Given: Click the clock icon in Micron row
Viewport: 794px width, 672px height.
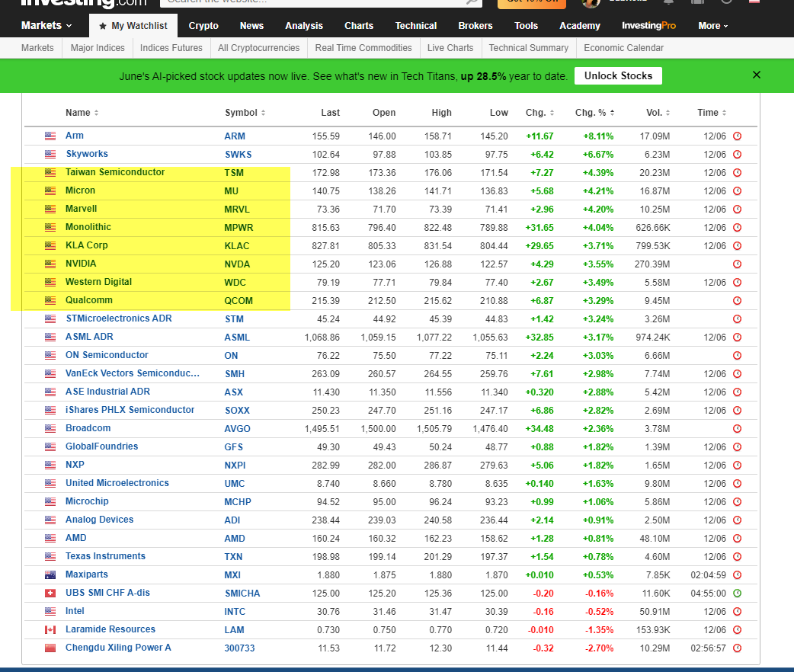Looking at the screenshot, I should (x=738, y=191).
